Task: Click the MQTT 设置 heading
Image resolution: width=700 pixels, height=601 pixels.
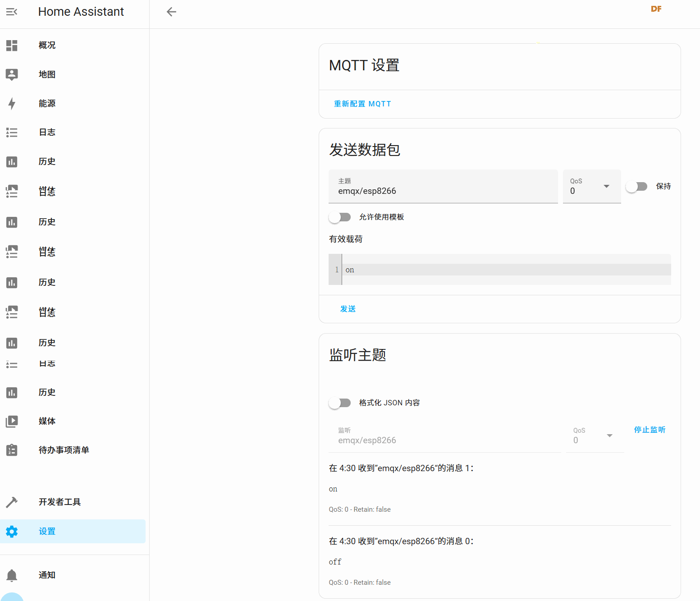Action: click(x=364, y=65)
